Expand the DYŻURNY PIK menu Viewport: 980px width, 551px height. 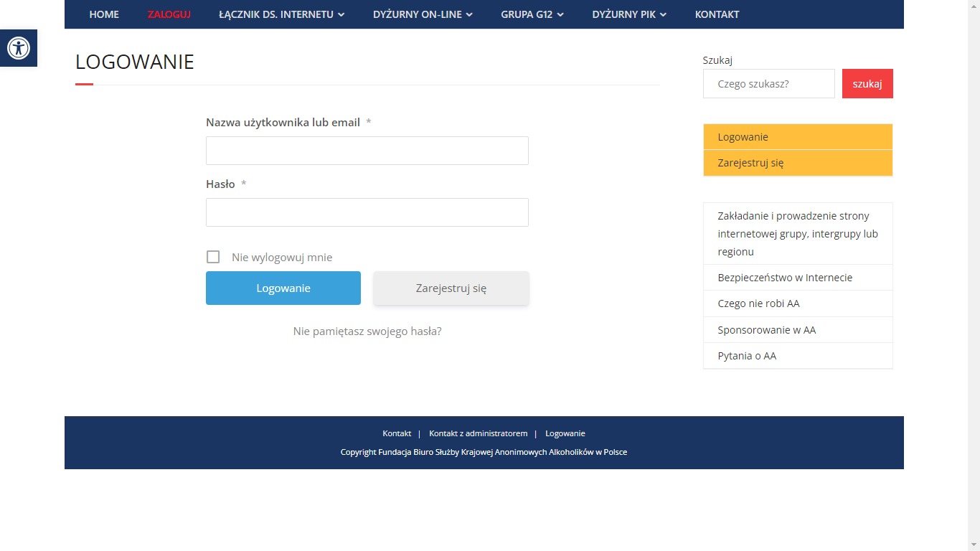click(x=628, y=14)
